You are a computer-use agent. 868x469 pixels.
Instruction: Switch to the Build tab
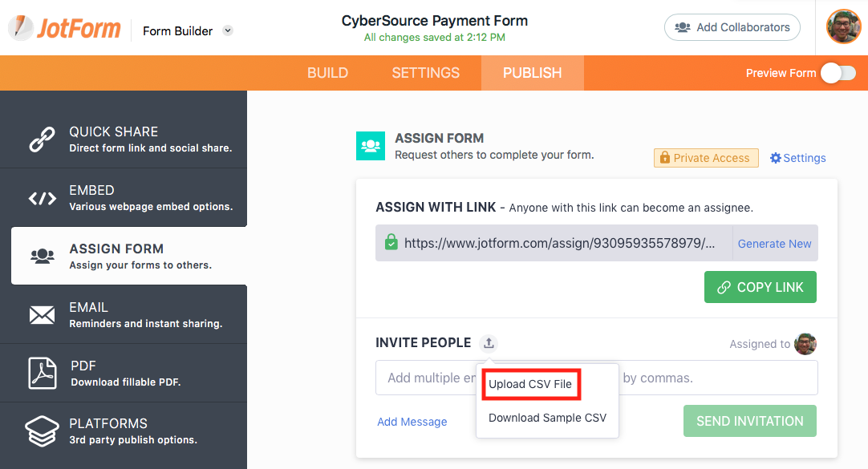(x=327, y=73)
